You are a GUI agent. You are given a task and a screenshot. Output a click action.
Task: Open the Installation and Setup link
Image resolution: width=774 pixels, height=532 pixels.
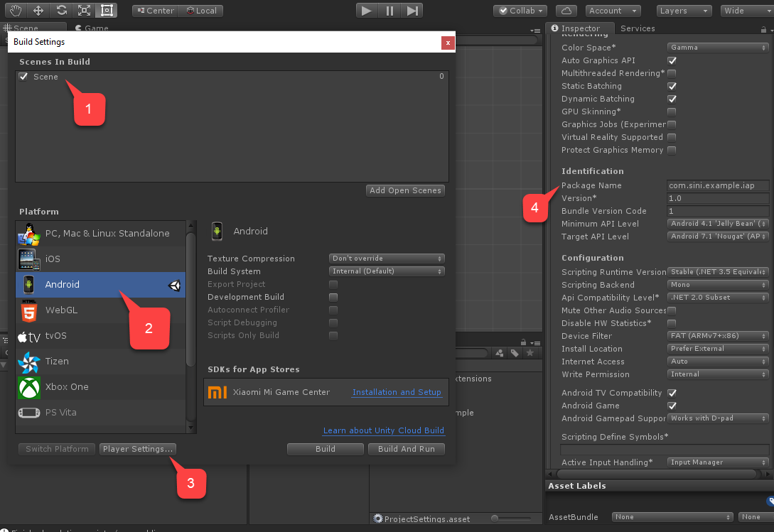(x=397, y=391)
